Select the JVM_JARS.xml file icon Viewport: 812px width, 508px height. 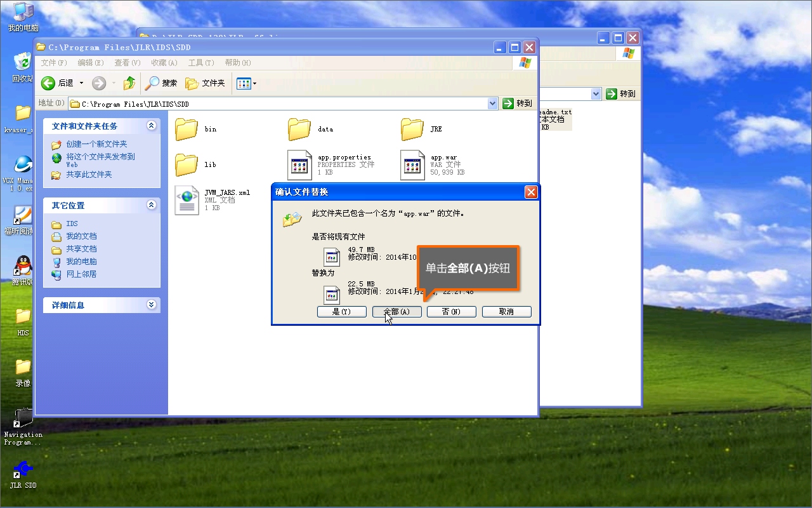point(187,200)
